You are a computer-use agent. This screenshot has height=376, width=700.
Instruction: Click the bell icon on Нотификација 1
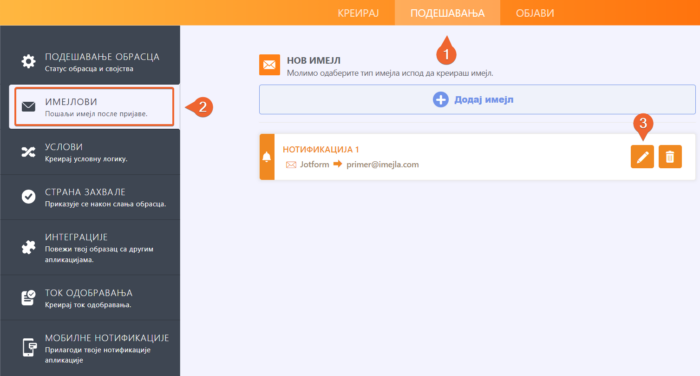point(267,157)
